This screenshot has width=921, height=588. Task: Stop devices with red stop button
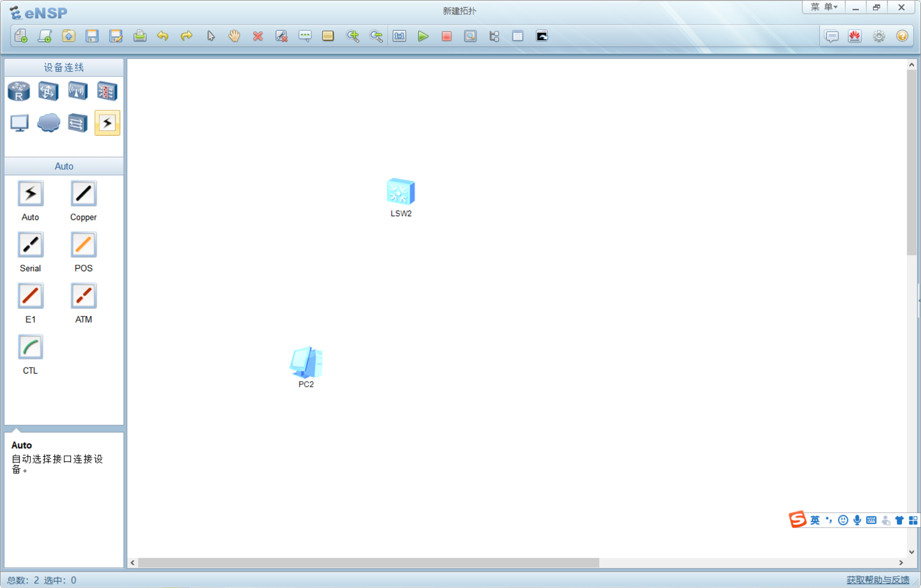point(446,36)
